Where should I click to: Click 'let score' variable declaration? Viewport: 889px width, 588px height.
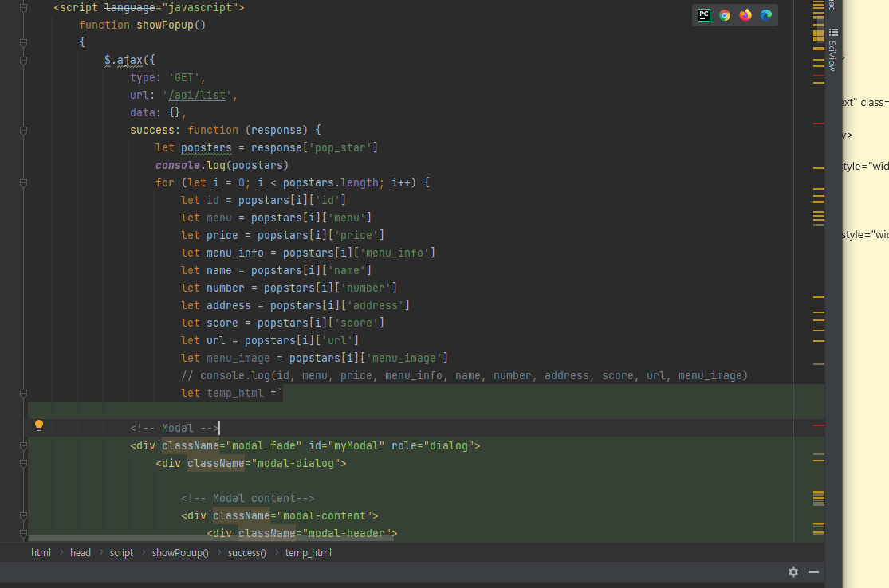pos(283,323)
